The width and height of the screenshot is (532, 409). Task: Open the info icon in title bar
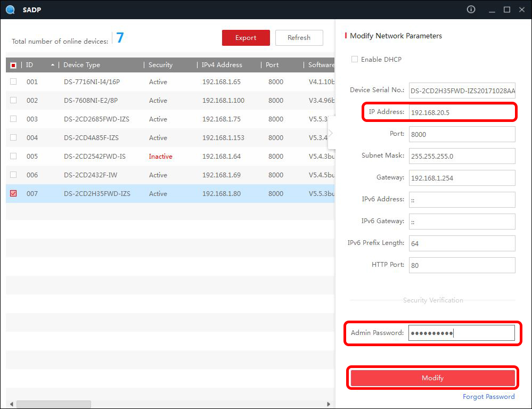coord(471,10)
